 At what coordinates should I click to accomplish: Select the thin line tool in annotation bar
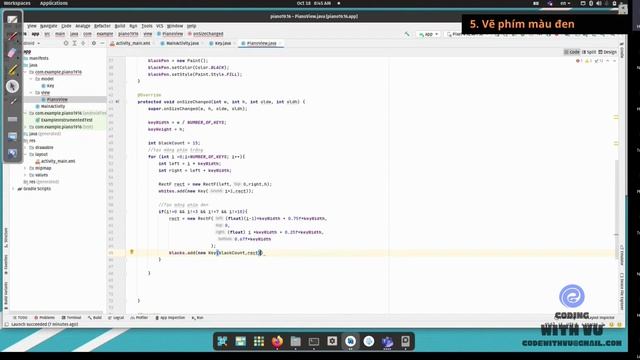[12, 102]
